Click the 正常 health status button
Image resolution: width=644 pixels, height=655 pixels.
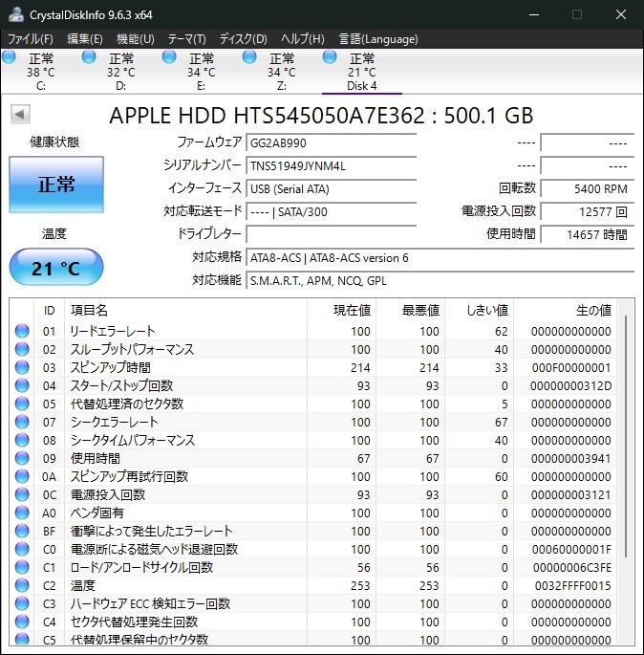[56, 185]
